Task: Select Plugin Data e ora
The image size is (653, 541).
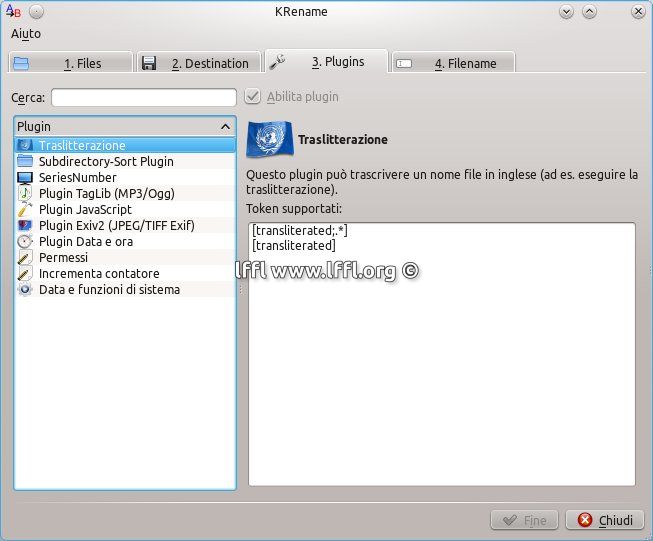Action: pyautogui.click(x=125, y=242)
